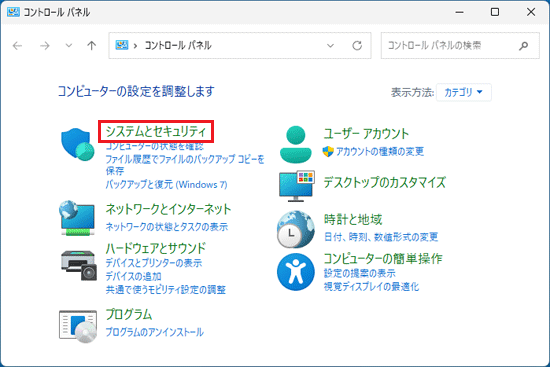Open the デスクトップのカスタマイズ monitor icon
550x367 pixels.
point(297,186)
